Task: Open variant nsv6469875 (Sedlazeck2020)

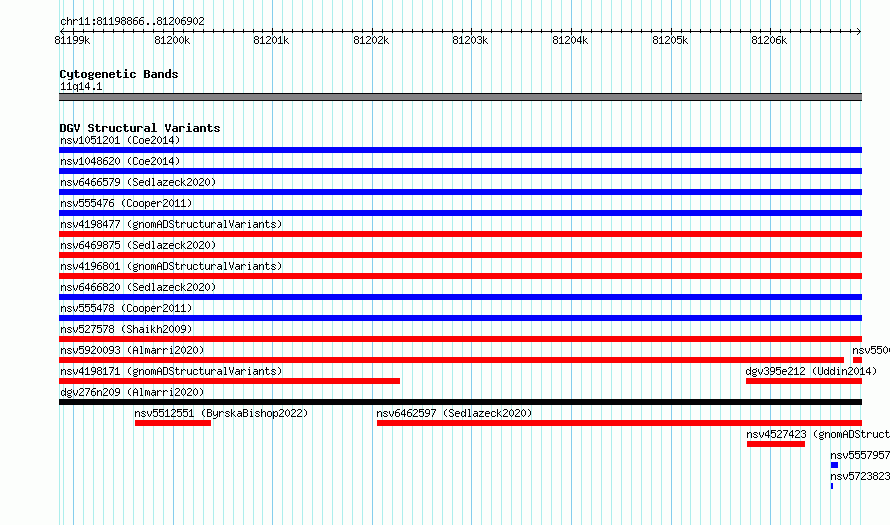Action: pos(138,245)
